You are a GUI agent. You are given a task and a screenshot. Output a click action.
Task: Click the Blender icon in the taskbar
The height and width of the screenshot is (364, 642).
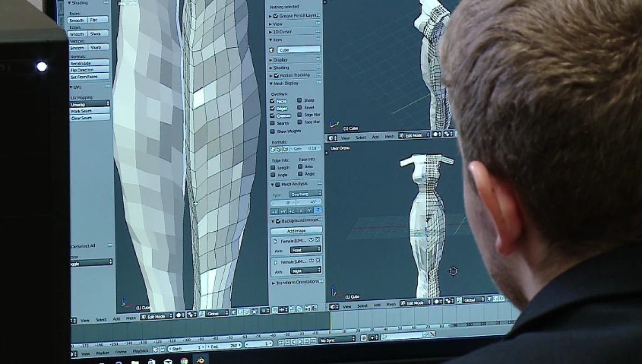coord(201,360)
